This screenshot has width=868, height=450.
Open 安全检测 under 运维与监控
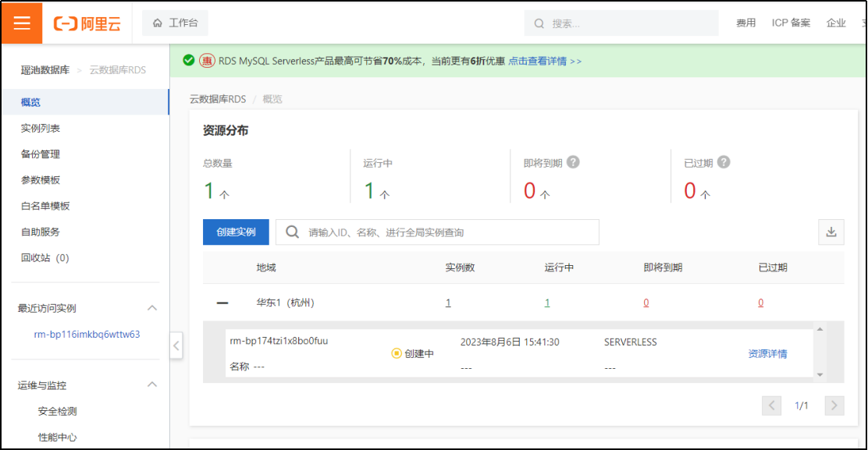coord(58,411)
